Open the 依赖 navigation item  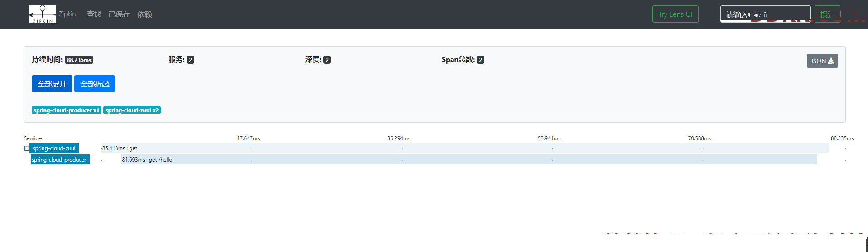[x=145, y=14]
